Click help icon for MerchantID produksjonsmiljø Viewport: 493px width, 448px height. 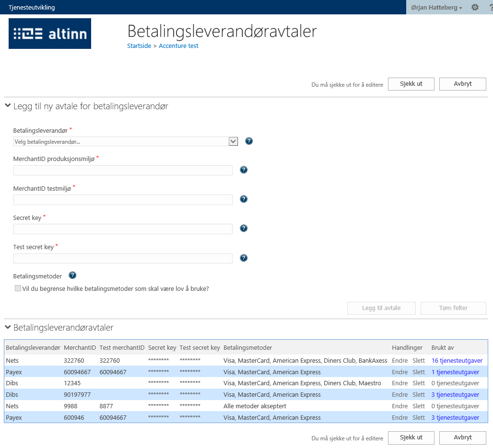244,170
